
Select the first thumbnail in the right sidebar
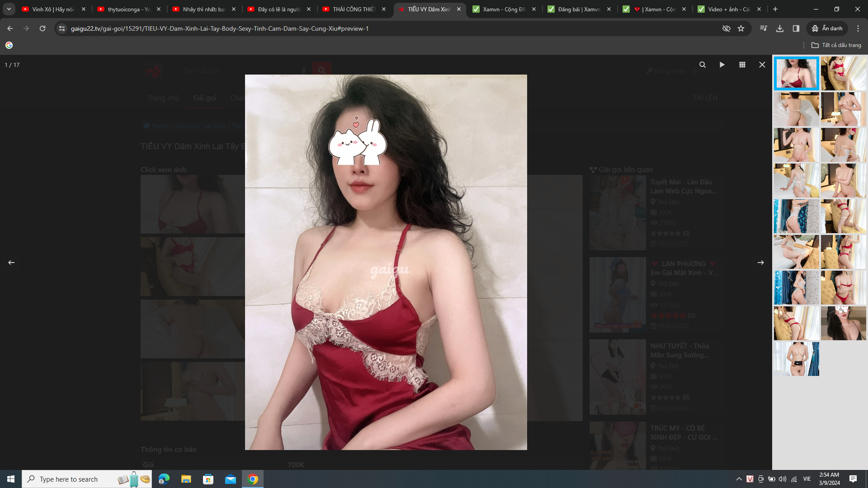(796, 73)
